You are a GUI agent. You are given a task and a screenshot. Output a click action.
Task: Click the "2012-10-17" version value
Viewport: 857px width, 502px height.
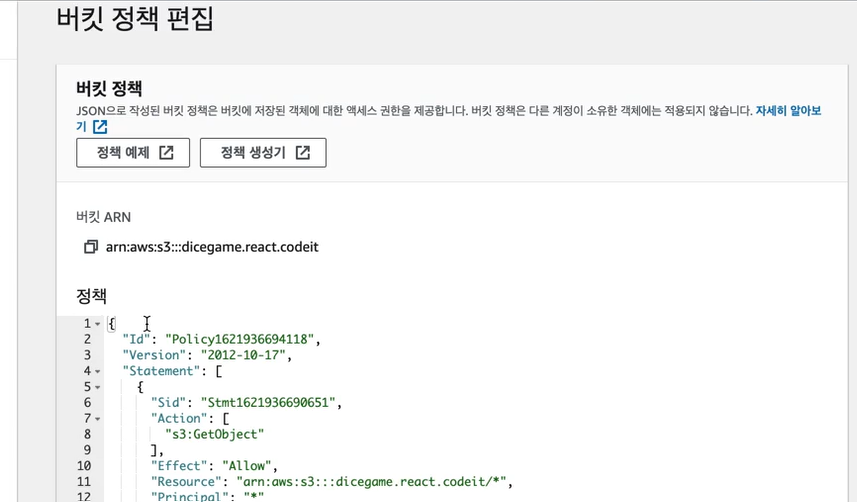(243, 355)
